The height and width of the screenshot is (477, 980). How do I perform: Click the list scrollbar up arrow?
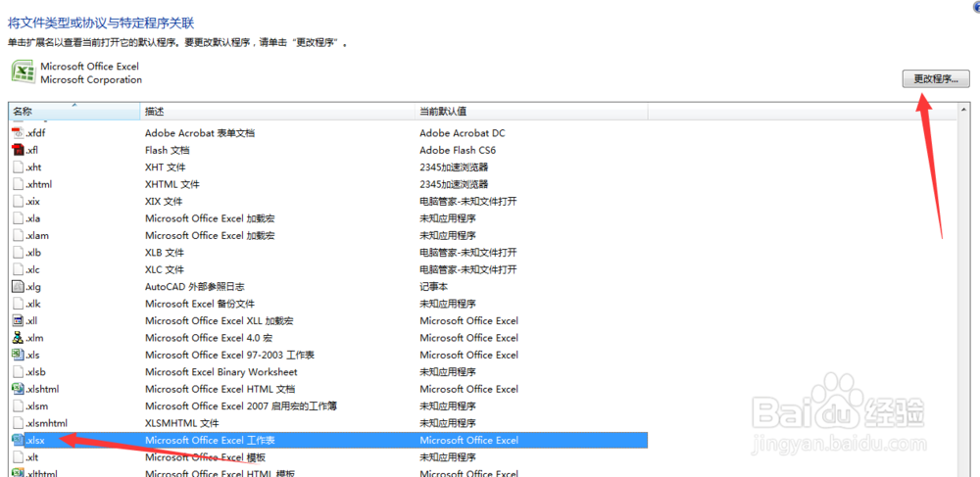coord(962,110)
